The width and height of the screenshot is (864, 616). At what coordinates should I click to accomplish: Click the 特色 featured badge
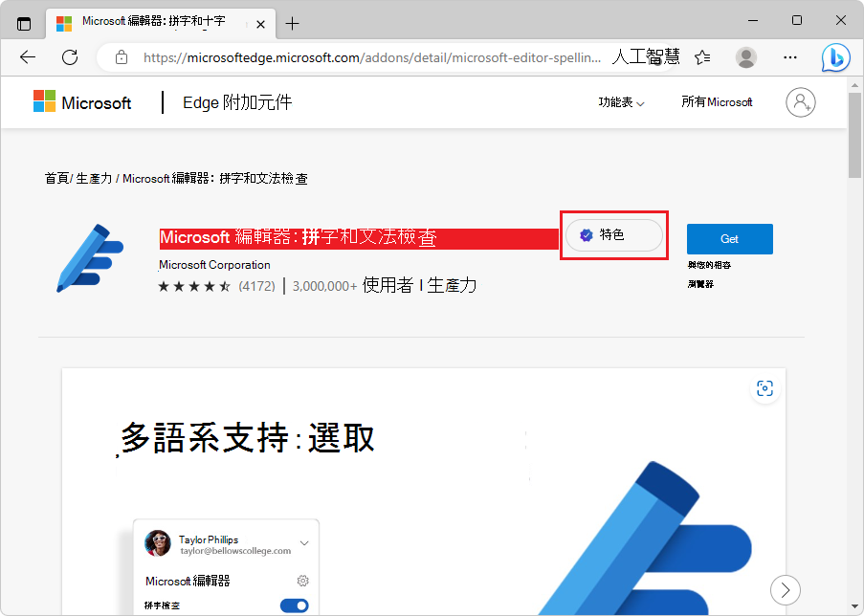(614, 235)
